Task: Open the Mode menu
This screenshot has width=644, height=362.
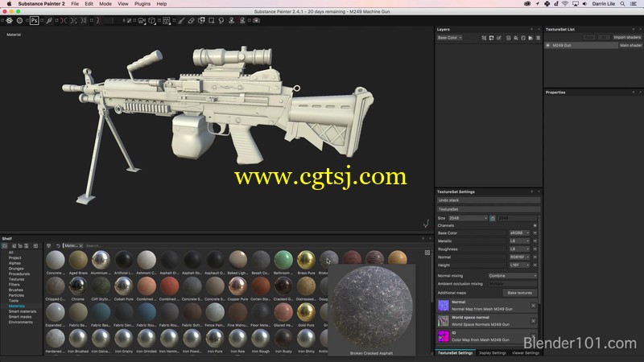Action: coord(105,4)
